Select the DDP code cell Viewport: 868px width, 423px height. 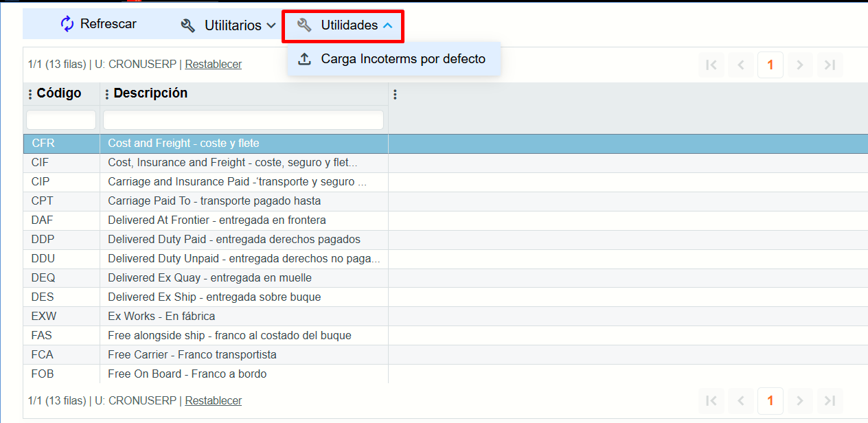(x=62, y=240)
